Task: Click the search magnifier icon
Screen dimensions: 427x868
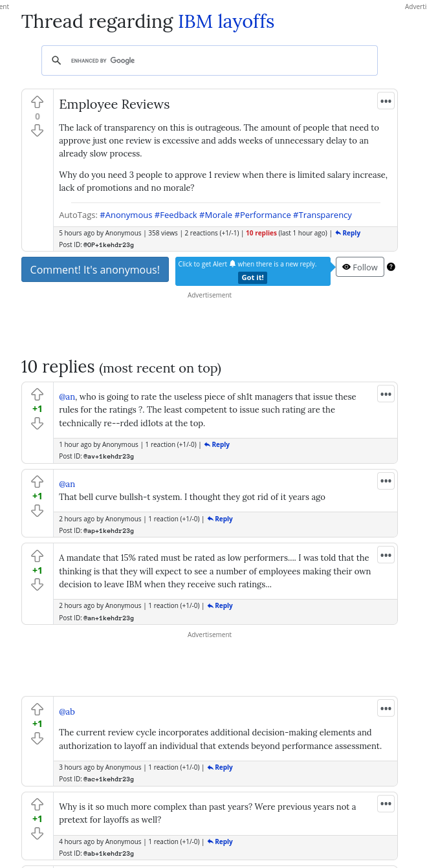Action: pos(57,60)
